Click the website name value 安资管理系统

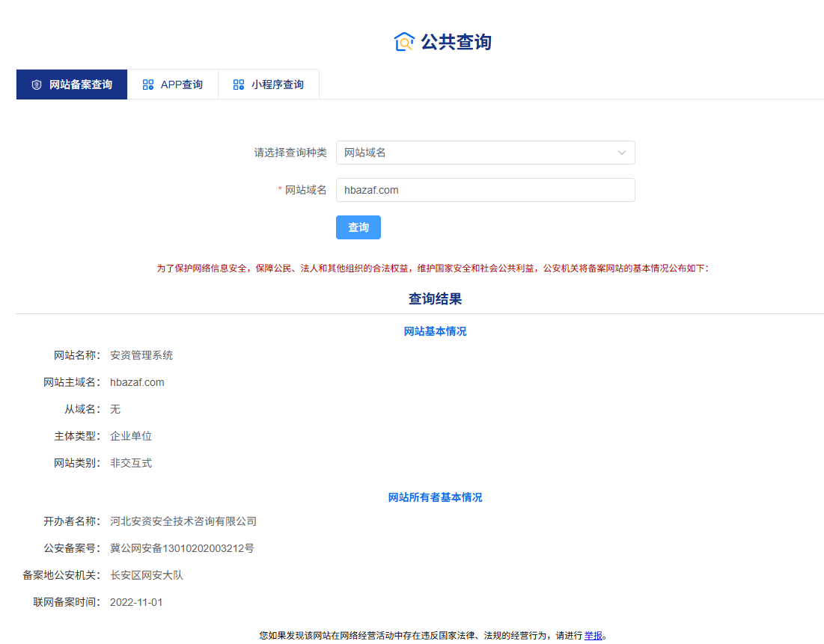click(x=141, y=355)
